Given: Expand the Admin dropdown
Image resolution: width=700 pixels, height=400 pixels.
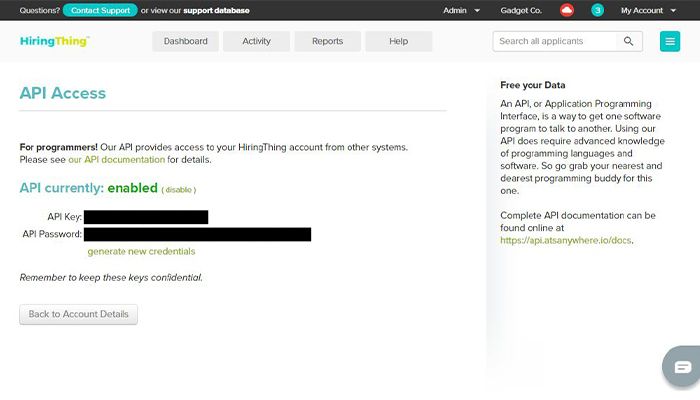Looking at the screenshot, I should [x=461, y=10].
